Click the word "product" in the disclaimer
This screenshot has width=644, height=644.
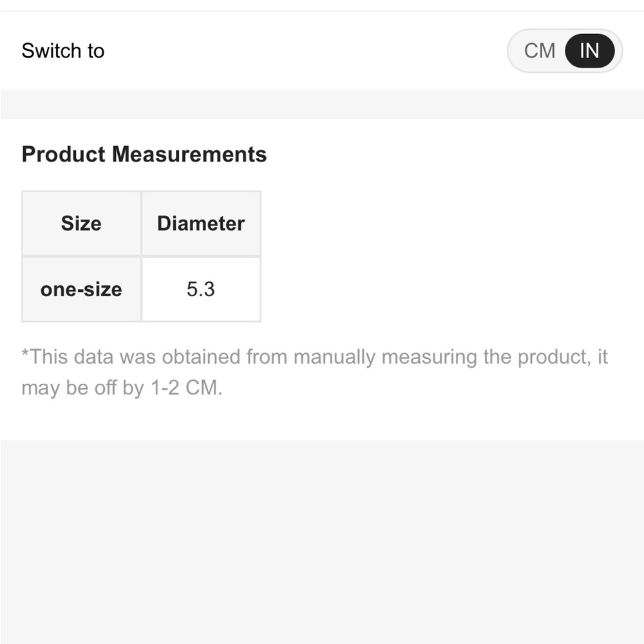pos(551,357)
